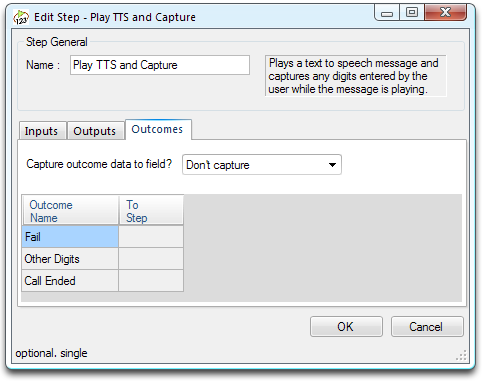
Task: Click the Outcome Name column header
Action: pos(70,211)
